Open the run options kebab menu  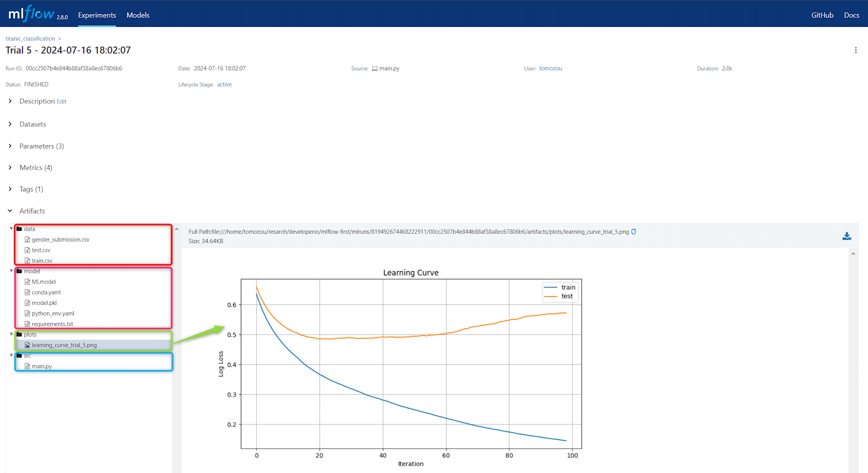855,50
